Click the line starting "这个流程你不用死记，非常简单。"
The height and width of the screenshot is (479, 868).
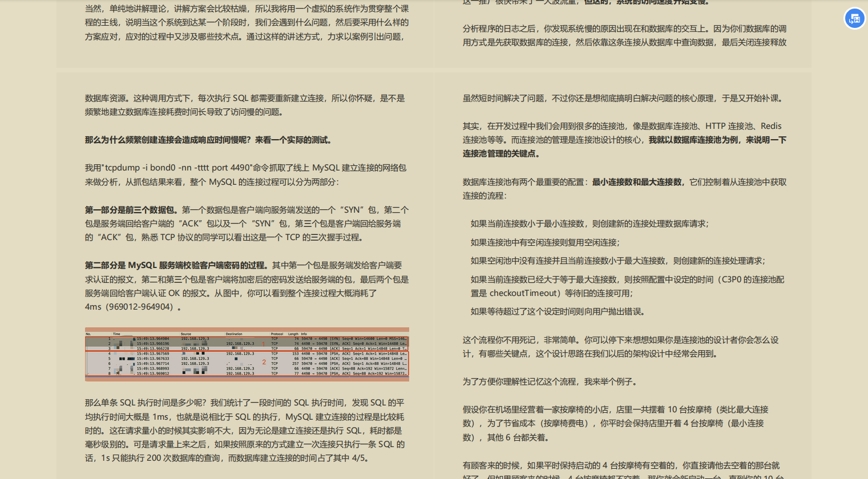(621, 340)
